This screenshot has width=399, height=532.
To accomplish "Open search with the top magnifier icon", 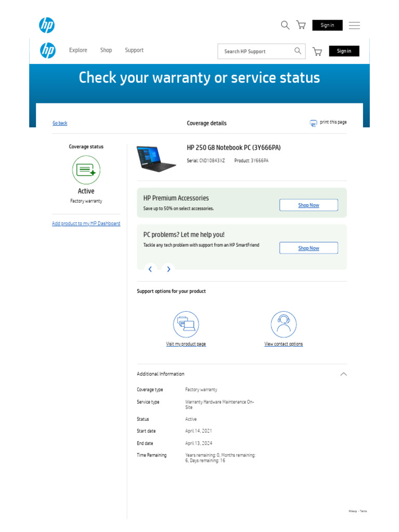I will 285,25.
